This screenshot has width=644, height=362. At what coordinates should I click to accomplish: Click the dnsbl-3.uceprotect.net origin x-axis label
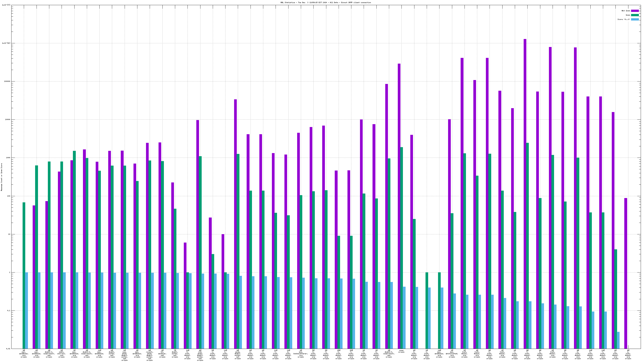click(x=389, y=354)
